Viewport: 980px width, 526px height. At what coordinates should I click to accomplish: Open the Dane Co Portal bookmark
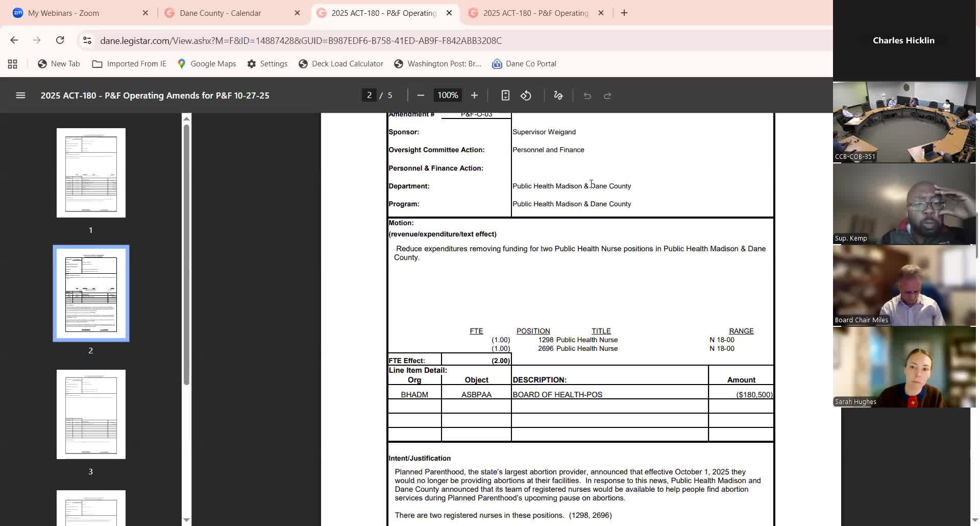click(524, 64)
